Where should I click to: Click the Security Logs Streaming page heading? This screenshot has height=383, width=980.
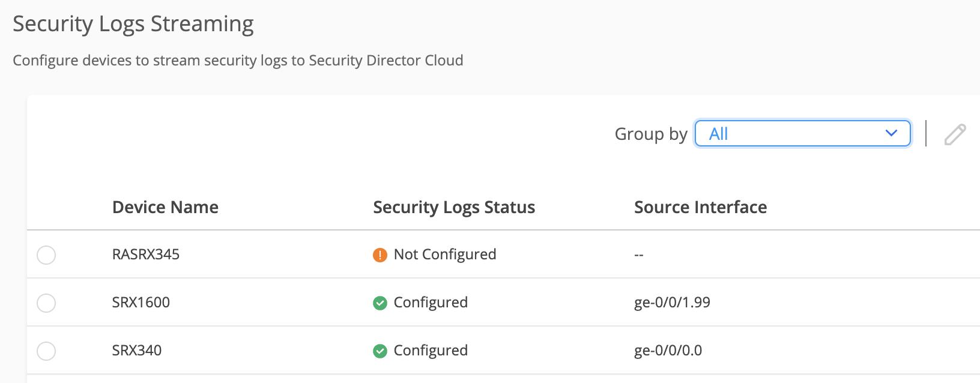(133, 24)
